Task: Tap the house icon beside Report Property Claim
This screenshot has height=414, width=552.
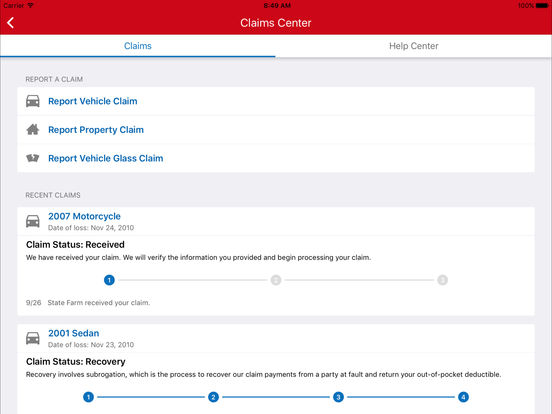Action: [33, 130]
